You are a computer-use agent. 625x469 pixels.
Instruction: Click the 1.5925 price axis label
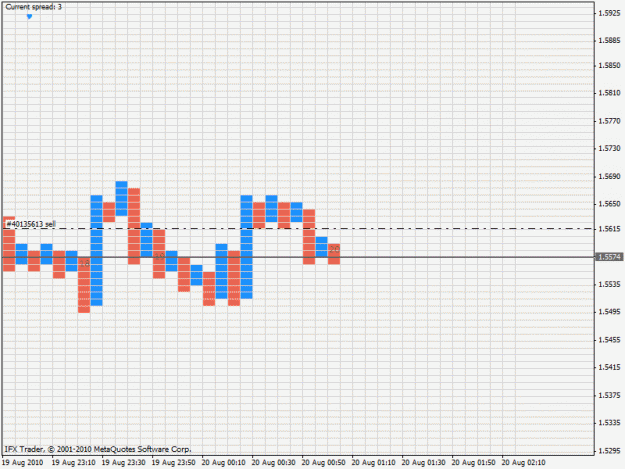point(609,13)
